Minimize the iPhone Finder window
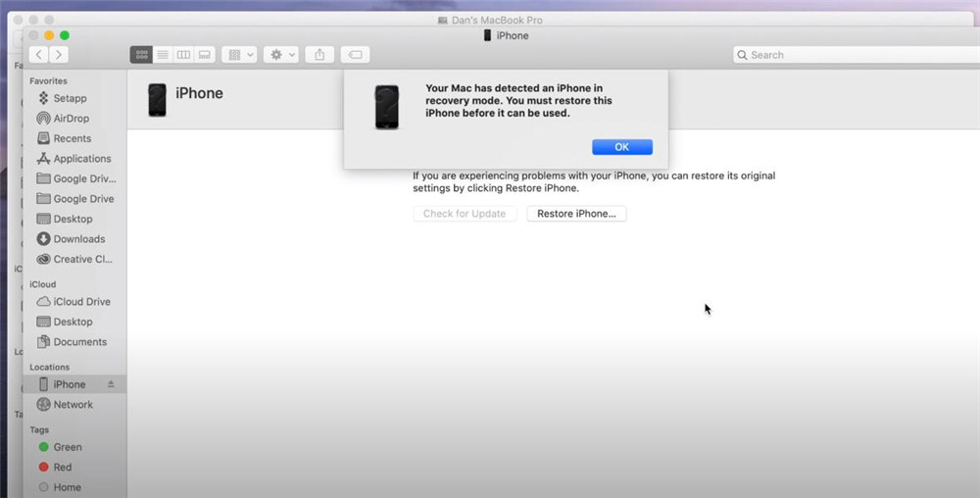The width and height of the screenshot is (980, 498). click(49, 35)
